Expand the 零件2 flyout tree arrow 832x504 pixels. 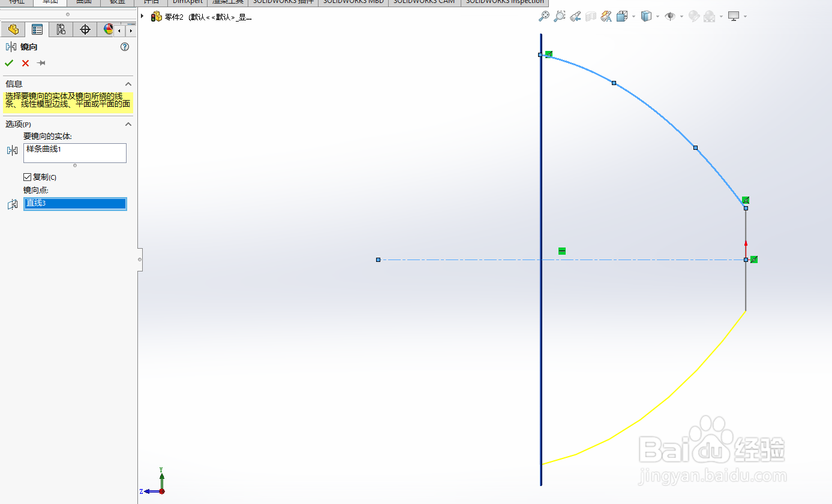click(142, 17)
